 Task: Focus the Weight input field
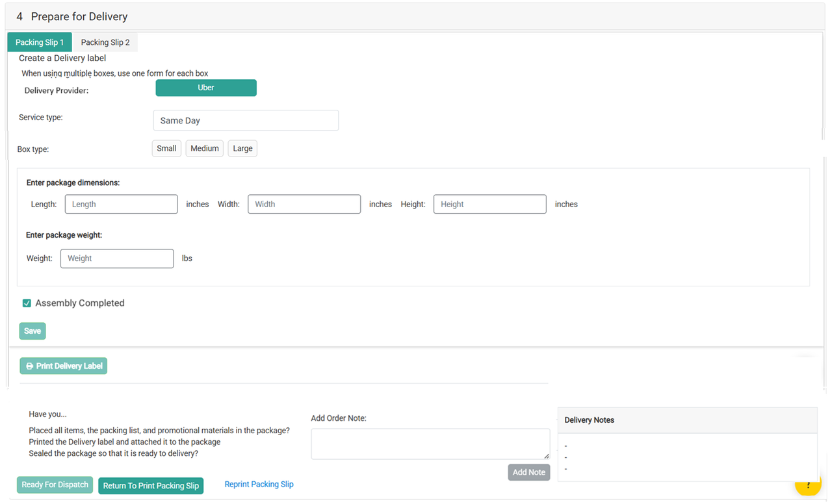coord(117,258)
